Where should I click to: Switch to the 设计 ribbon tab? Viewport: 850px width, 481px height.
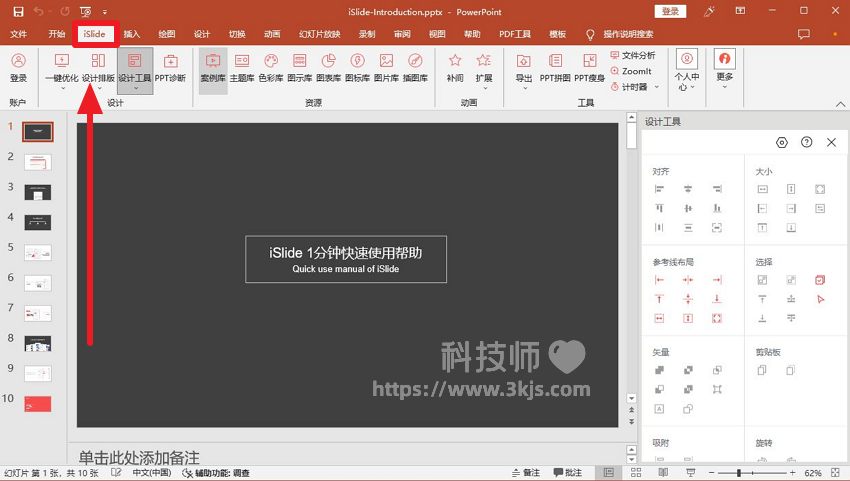[x=202, y=34]
